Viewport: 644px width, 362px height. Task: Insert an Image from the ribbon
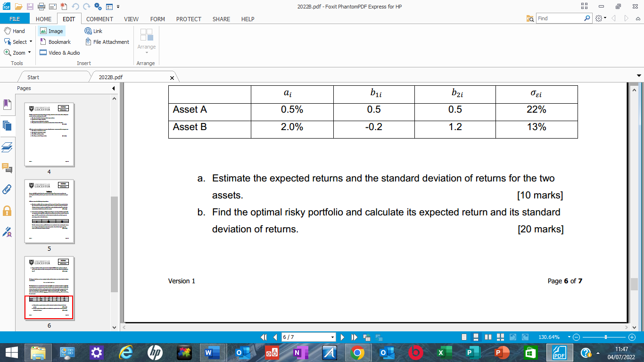tap(51, 31)
